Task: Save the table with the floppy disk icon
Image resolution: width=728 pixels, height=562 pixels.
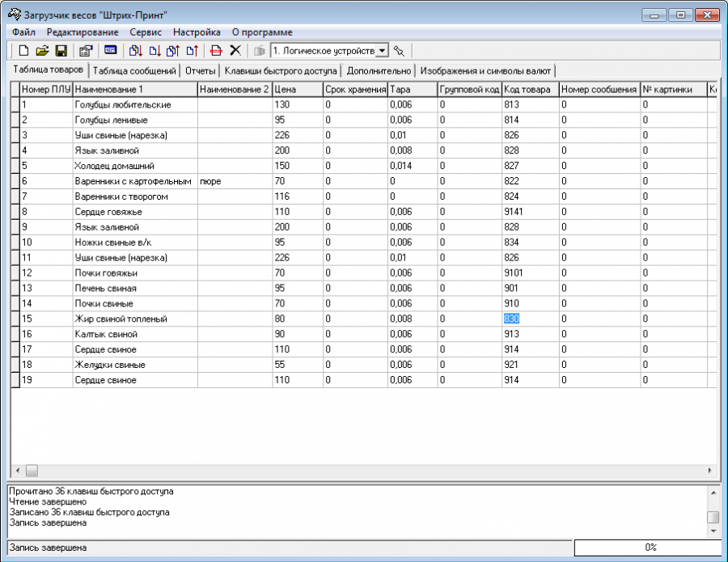Action: coord(61,51)
